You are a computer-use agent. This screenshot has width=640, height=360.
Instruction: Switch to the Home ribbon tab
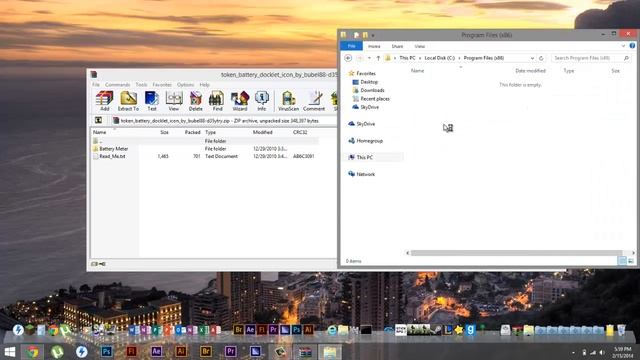pyautogui.click(x=374, y=46)
